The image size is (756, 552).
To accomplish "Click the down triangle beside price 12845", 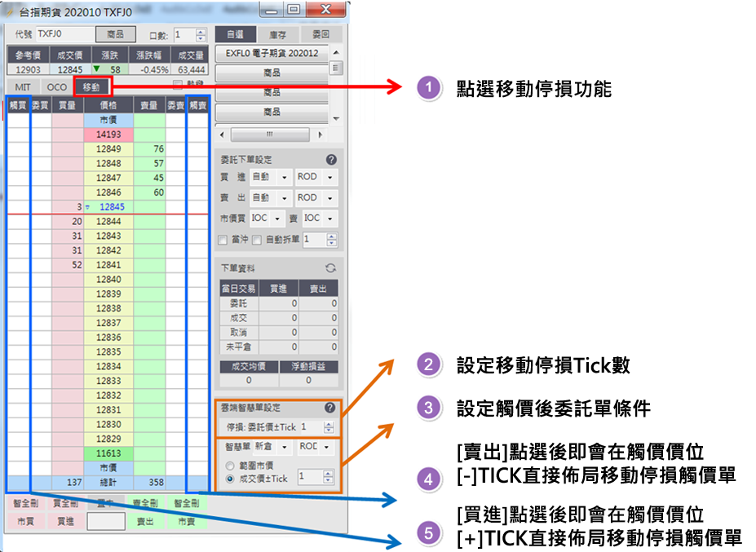I will 88,207.
